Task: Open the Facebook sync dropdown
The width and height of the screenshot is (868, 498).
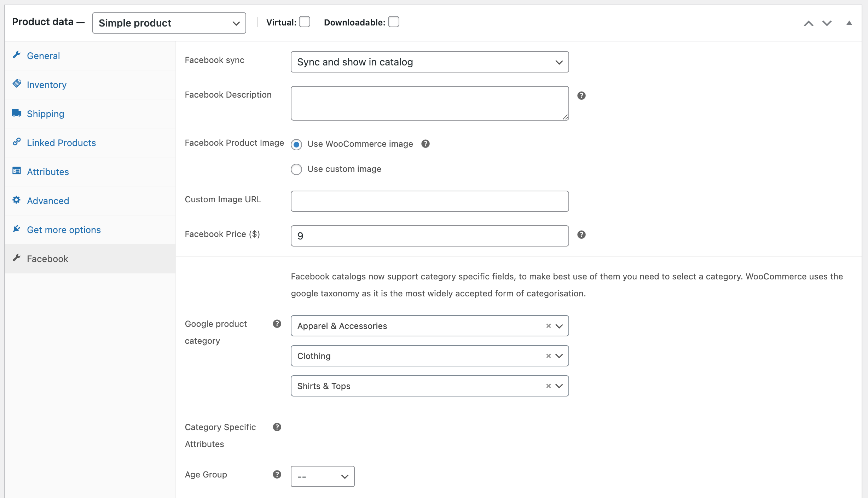Action: (429, 62)
